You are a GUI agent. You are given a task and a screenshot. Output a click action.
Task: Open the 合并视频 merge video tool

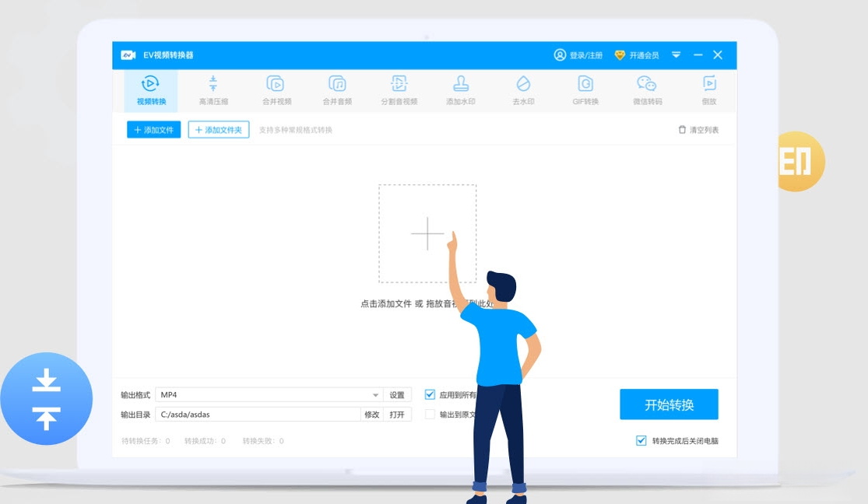tap(276, 91)
